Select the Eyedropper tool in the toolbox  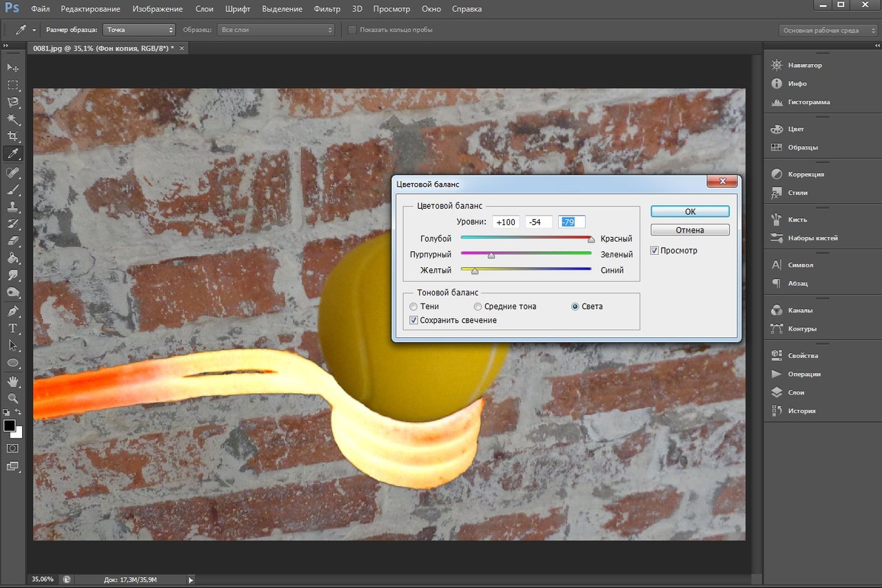click(x=13, y=154)
